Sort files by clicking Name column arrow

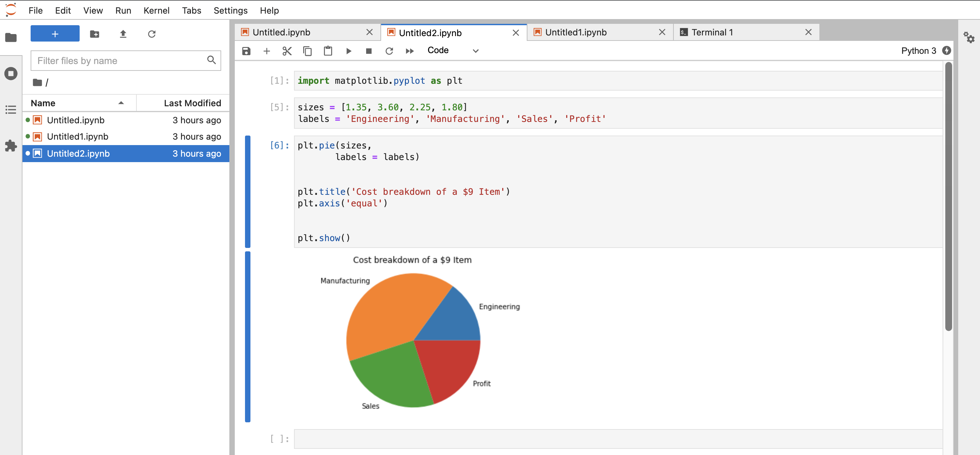[x=121, y=103]
